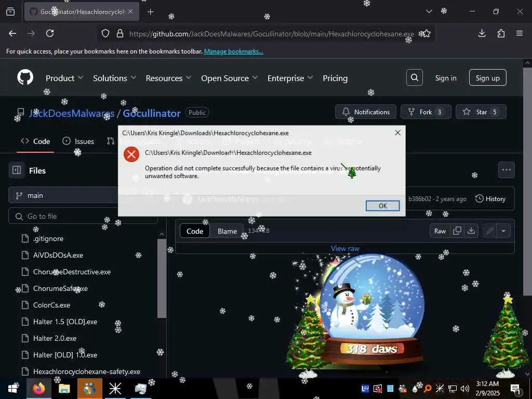Viewport: 532px width, 399px height.
Task: Open the Gocullinator repository link
Action: 152,113
